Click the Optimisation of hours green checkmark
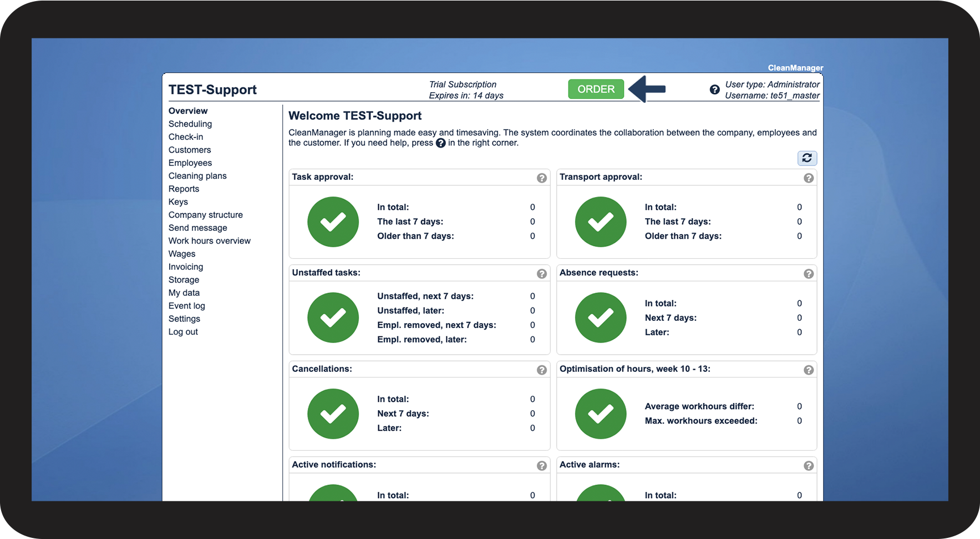This screenshot has width=980, height=539. coord(601,414)
